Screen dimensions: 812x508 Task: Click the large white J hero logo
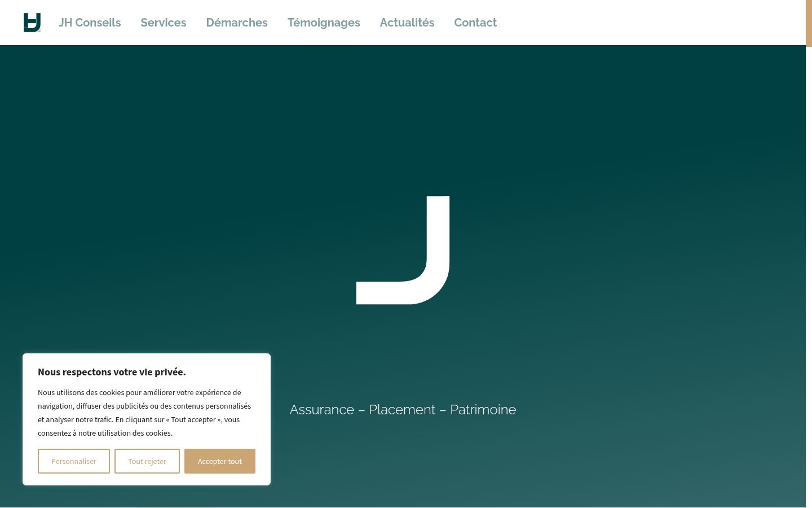(x=403, y=250)
